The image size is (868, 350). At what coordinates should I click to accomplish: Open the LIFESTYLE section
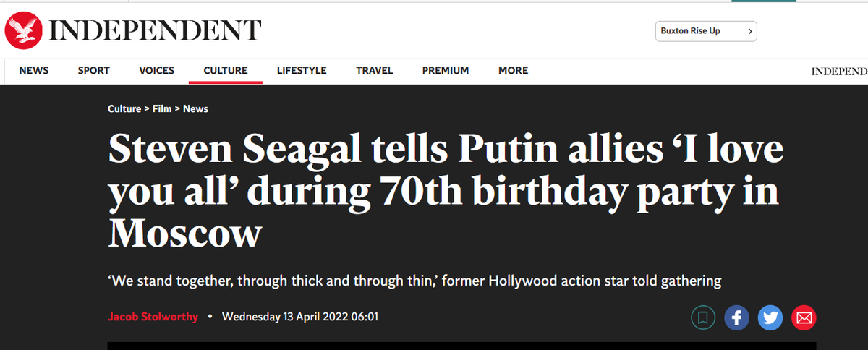point(302,70)
